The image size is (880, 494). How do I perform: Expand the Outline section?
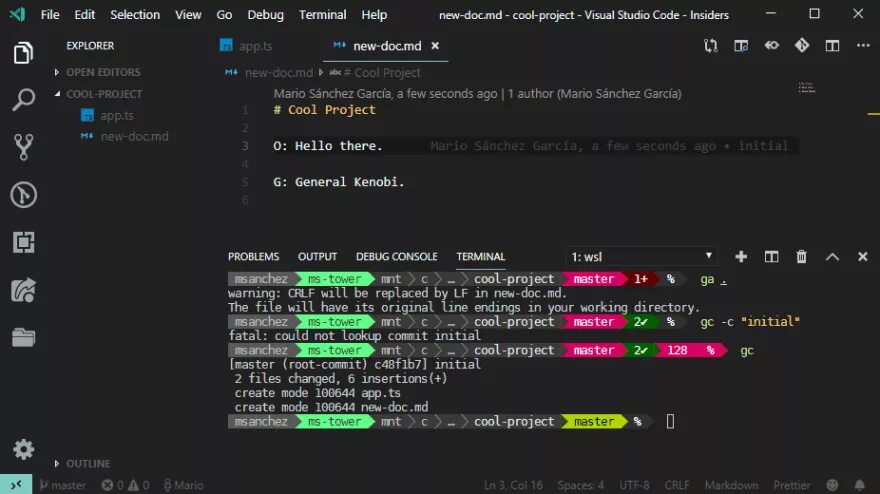coord(88,464)
